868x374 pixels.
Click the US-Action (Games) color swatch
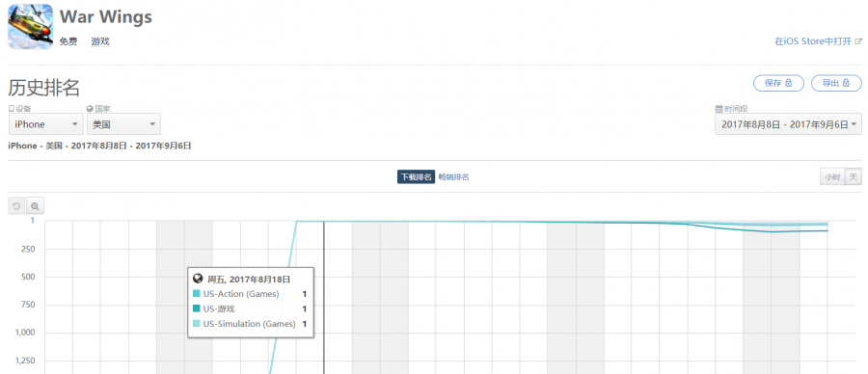[x=197, y=294]
